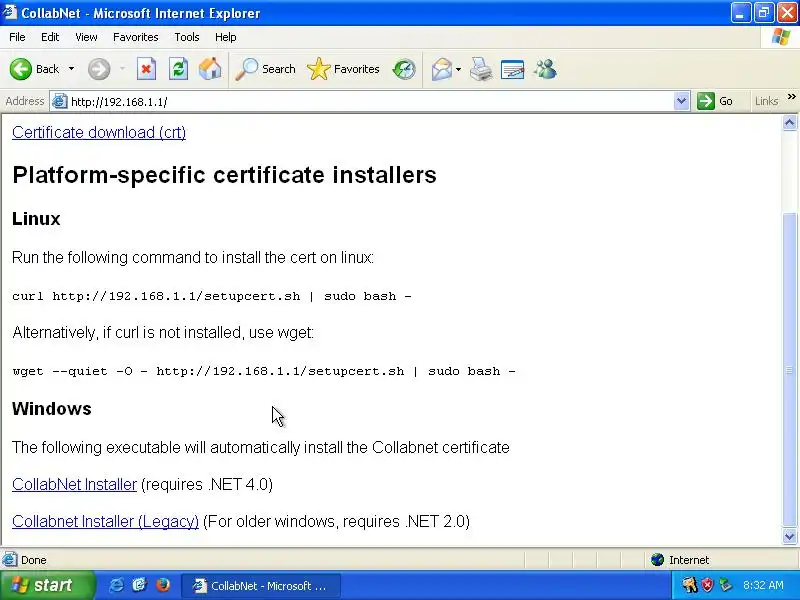Click the Mail envelope icon
Screen dimensions: 800x600
coord(441,69)
